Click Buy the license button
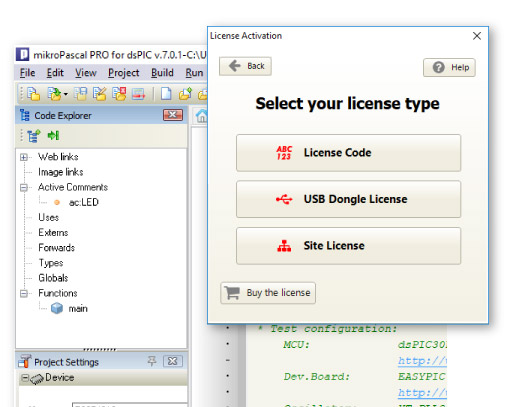Viewport: 517px width, 407px height. click(268, 293)
